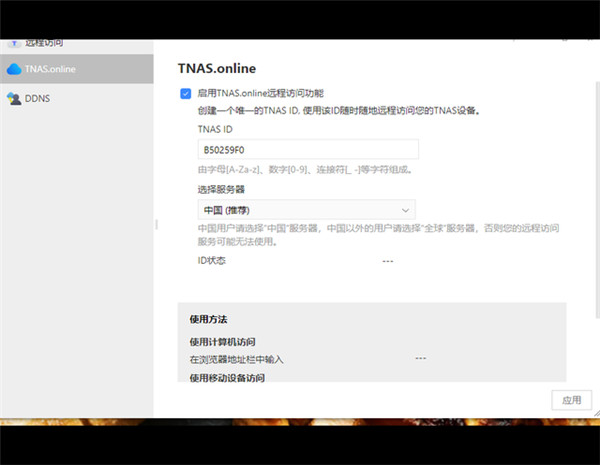Click the ID状态 status value dashes
Screen dimensions: 600x465
point(388,260)
